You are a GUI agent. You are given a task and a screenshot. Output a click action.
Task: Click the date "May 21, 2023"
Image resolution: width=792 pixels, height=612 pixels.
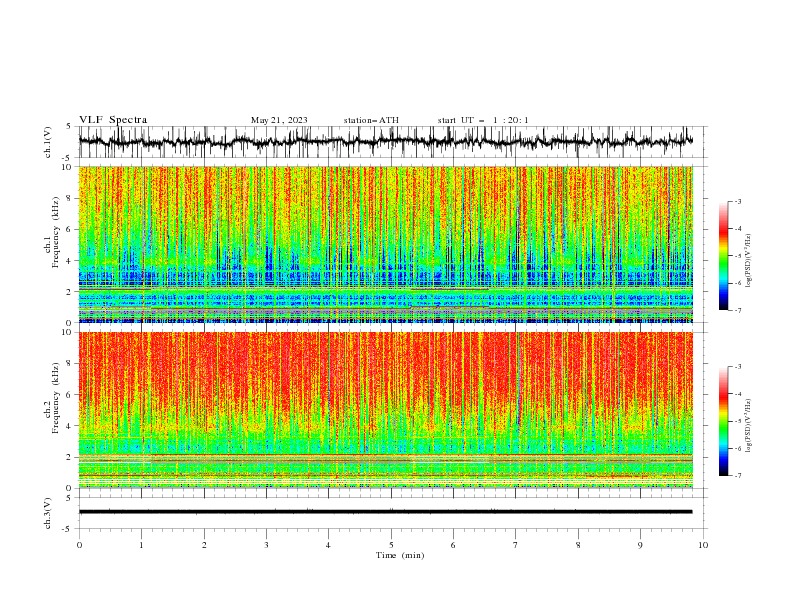pyautogui.click(x=279, y=120)
